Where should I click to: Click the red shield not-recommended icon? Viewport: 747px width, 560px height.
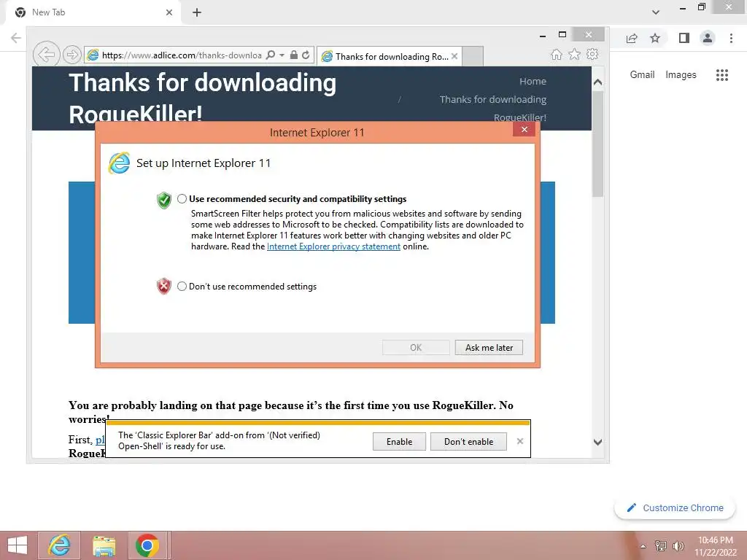(163, 286)
